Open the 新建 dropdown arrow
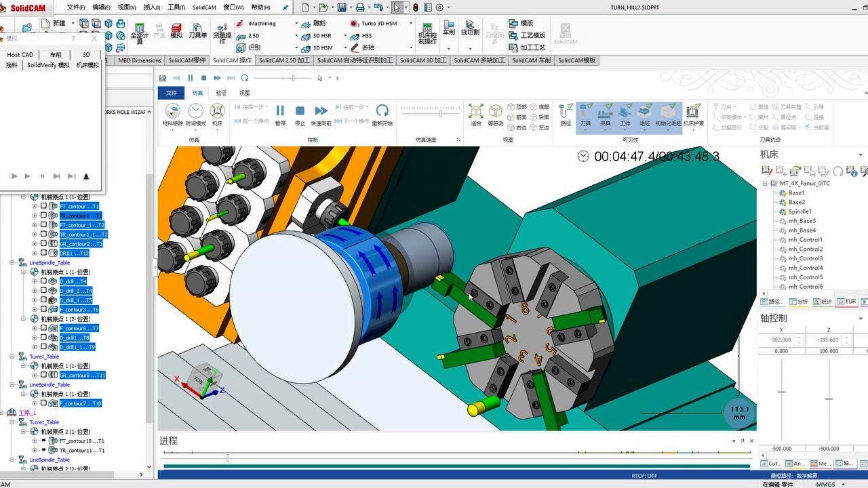 [x=71, y=24]
